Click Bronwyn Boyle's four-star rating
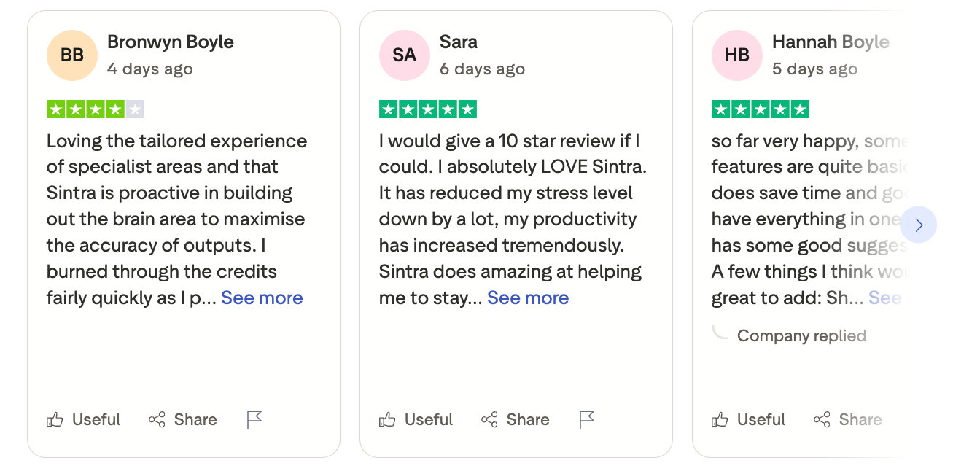The width and height of the screenshot is (980, 474). click(x=96, y=110)
